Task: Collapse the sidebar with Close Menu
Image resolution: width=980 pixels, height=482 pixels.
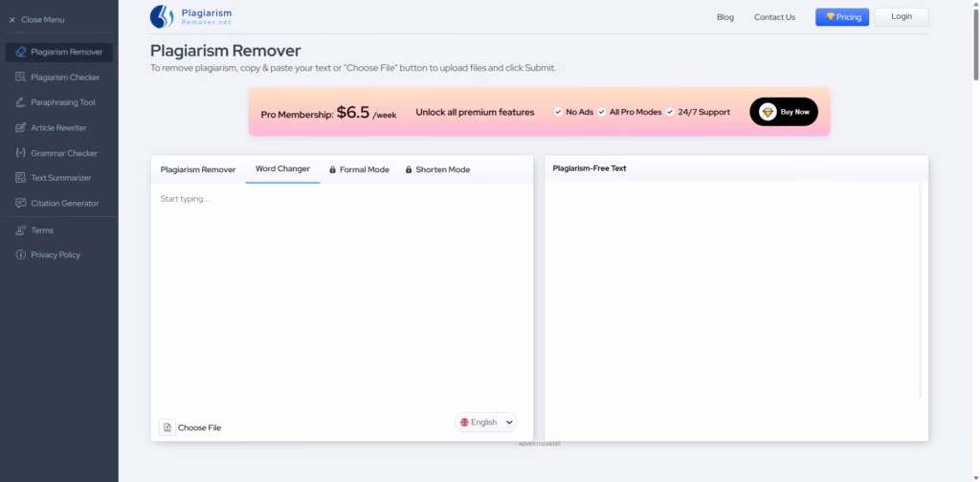Action: pyautogui.click(x=36, y=19)
